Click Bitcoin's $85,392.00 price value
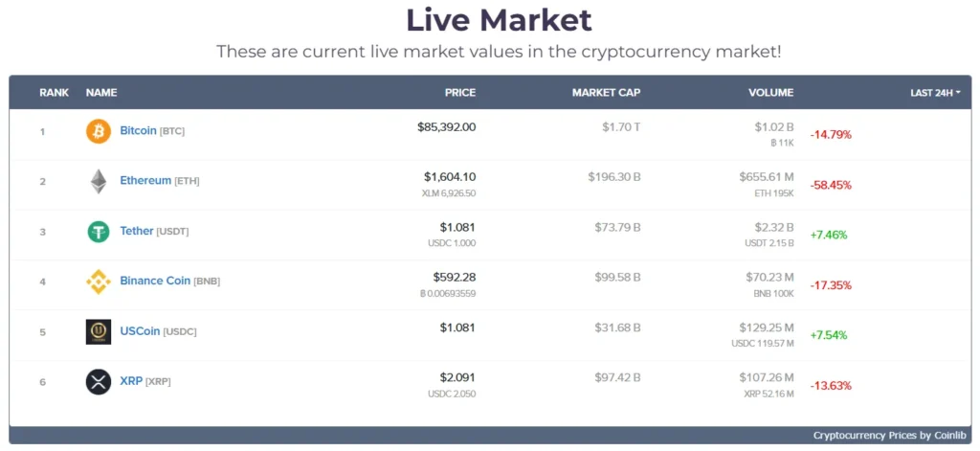The image size is (980, 451). pos(446,126)
